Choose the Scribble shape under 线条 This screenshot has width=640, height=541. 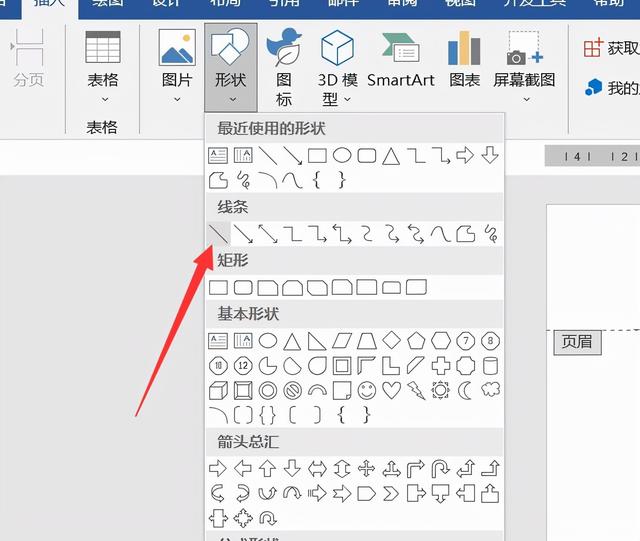point(490,234)
